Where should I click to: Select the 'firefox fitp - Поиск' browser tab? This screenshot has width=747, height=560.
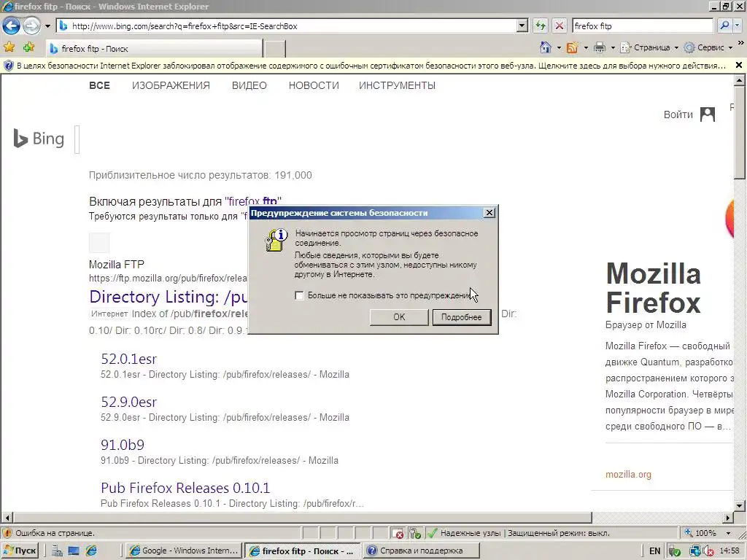(x=154, y=49)
